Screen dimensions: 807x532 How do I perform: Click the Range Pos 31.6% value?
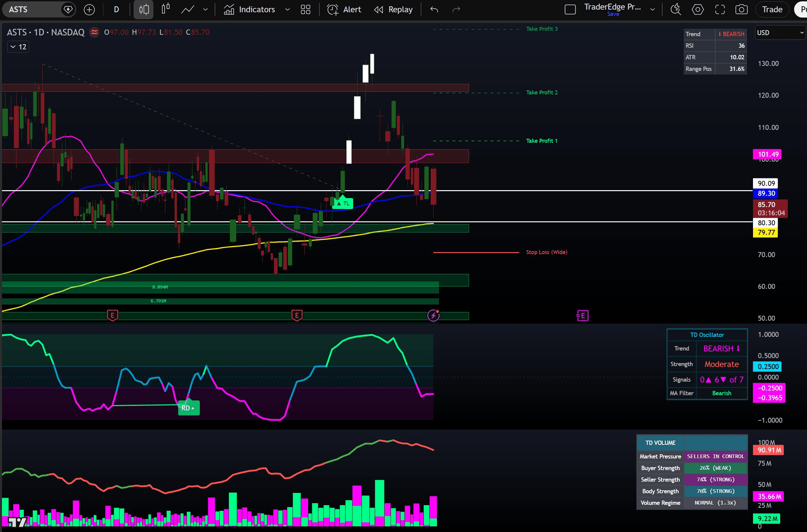point(731,69)
